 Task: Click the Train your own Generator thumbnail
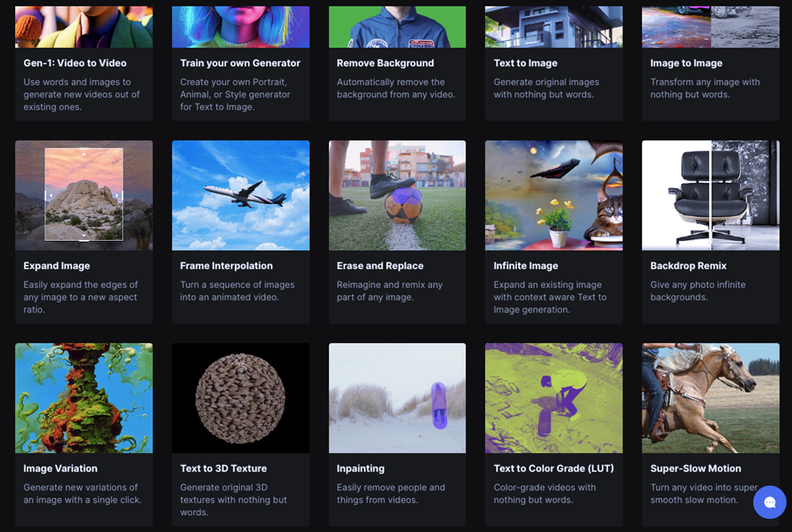(x=241, y=27)
